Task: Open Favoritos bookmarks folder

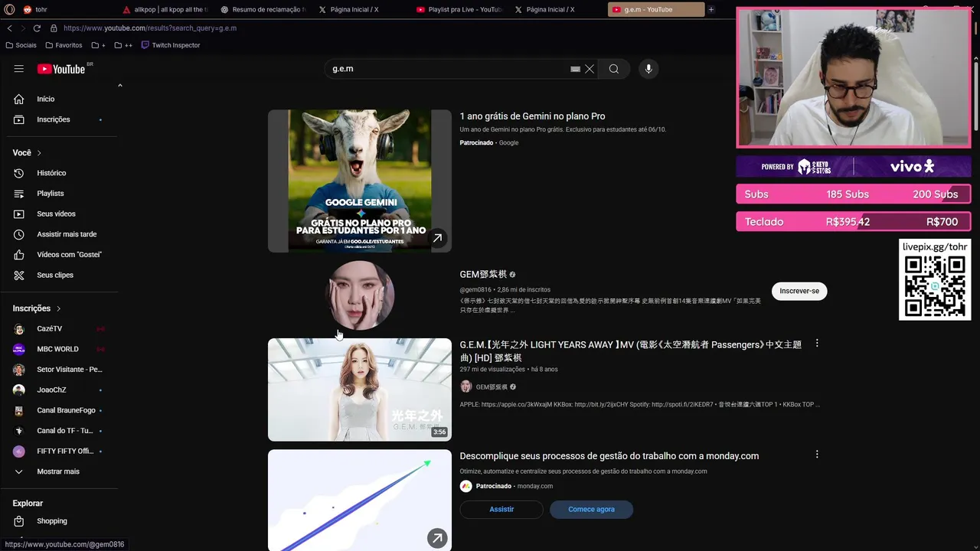Action: pyautogui.click(x=64, y=45)
